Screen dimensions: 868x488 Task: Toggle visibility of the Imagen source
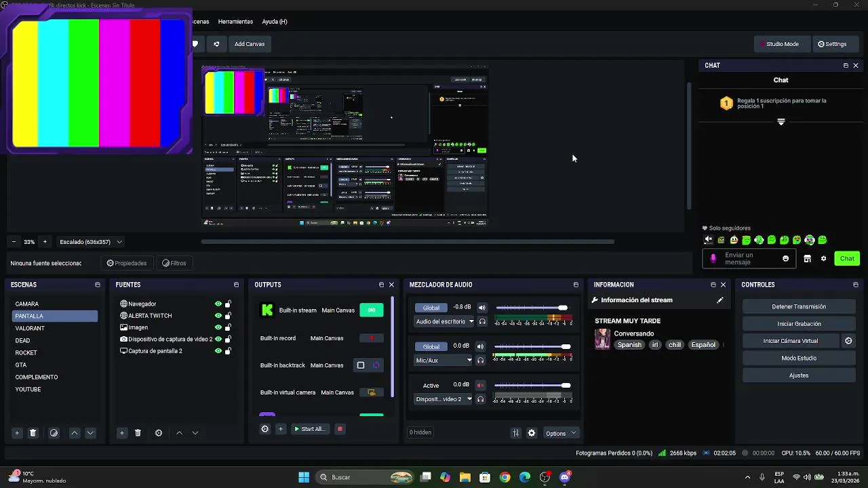point(218,327)
